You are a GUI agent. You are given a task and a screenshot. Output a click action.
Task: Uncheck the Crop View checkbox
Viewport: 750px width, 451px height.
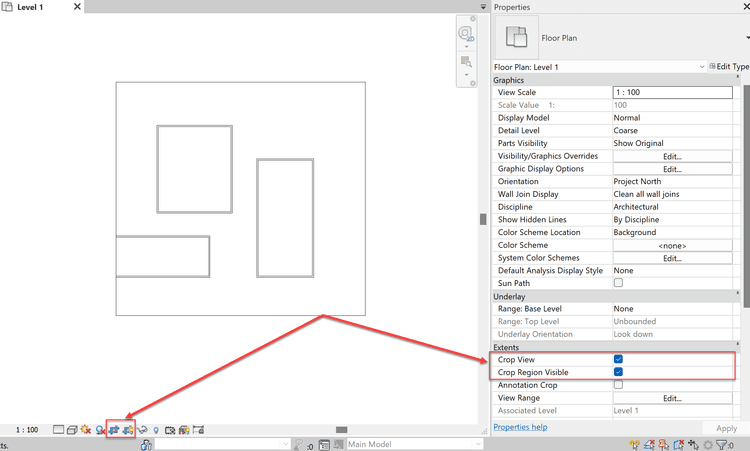pyautogui.click(x=618, y=359)
